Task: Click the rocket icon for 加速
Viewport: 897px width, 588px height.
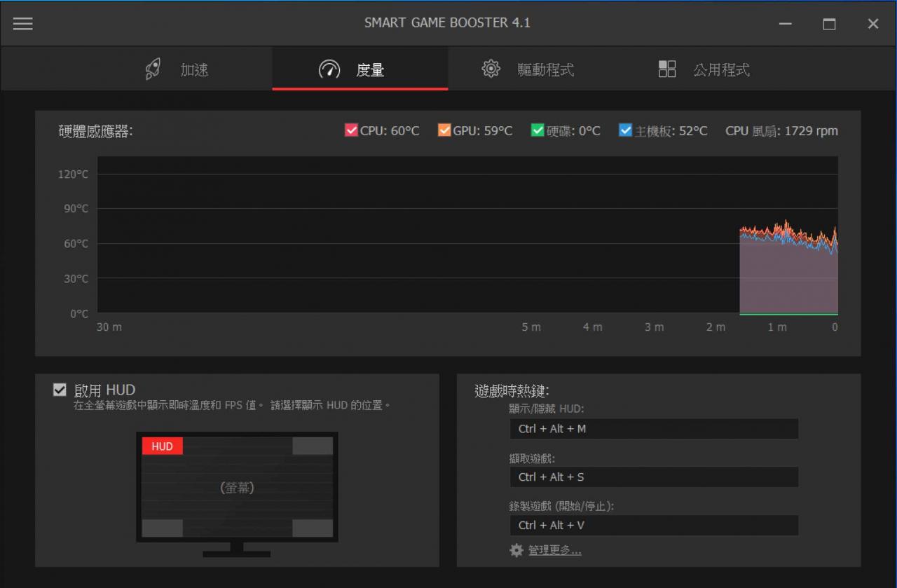Action: (153, 69)
